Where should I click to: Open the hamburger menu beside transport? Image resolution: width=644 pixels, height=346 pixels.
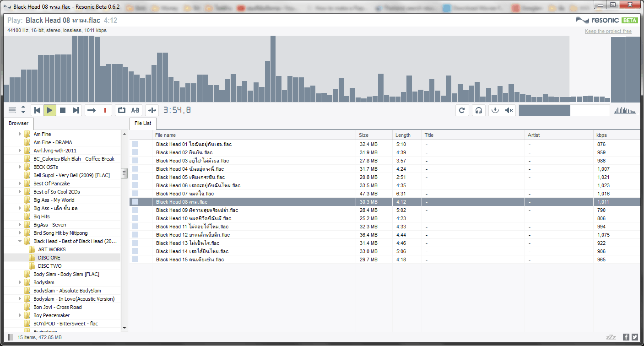(x=12, y=110)
